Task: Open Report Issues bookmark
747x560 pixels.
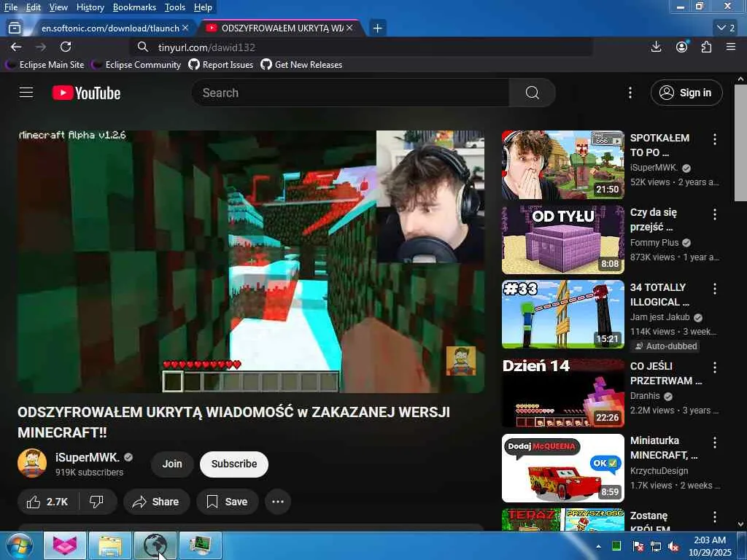Action: point(221,65)
